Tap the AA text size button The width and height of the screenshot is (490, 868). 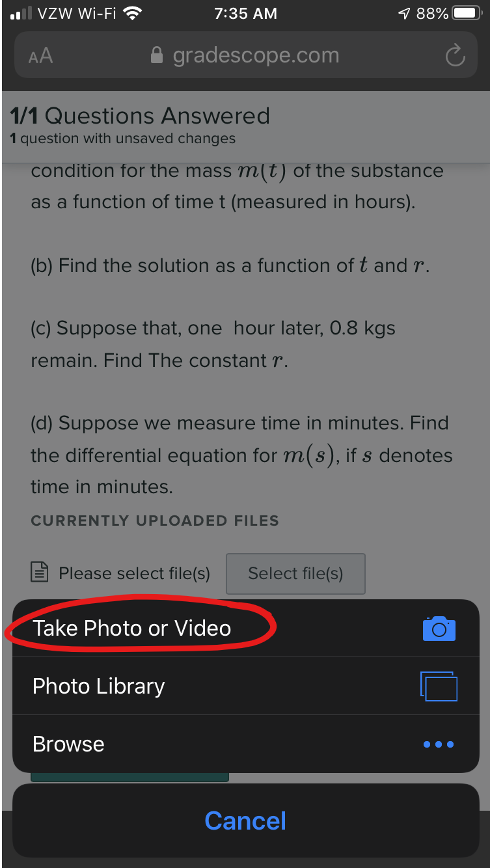tap(40, 56)
